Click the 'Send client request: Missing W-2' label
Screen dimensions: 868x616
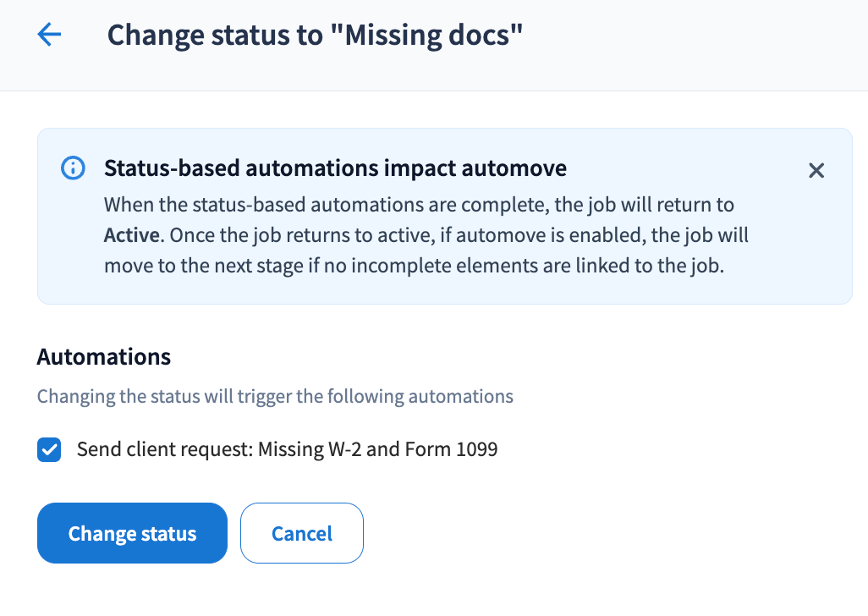[x=287, y=449]
